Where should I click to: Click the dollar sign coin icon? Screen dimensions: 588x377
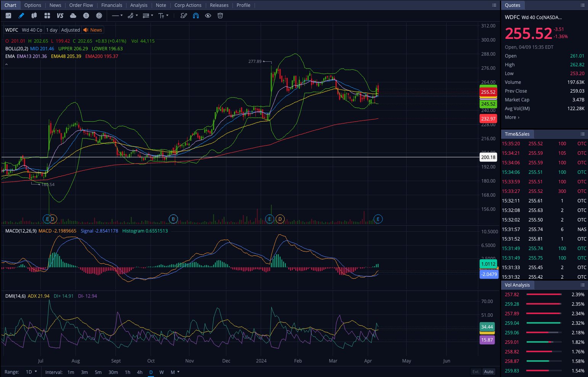86,16
